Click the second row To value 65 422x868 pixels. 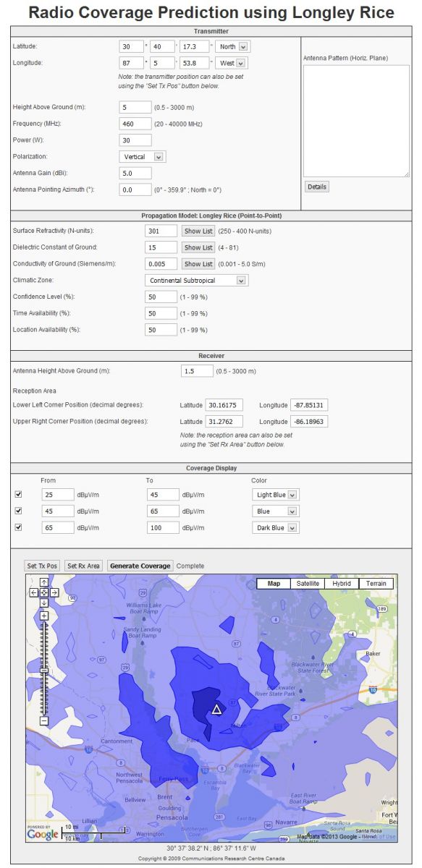click(163, 511)
